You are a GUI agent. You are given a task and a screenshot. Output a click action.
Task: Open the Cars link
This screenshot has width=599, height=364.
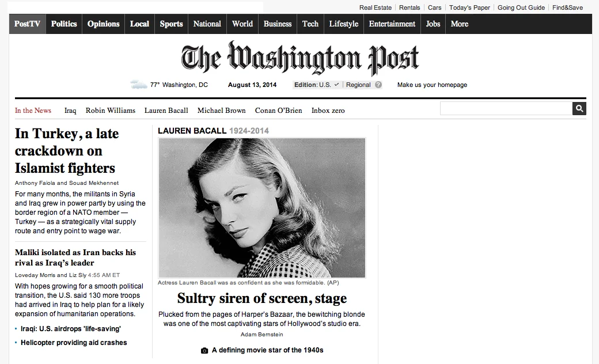tap(435, 7)
